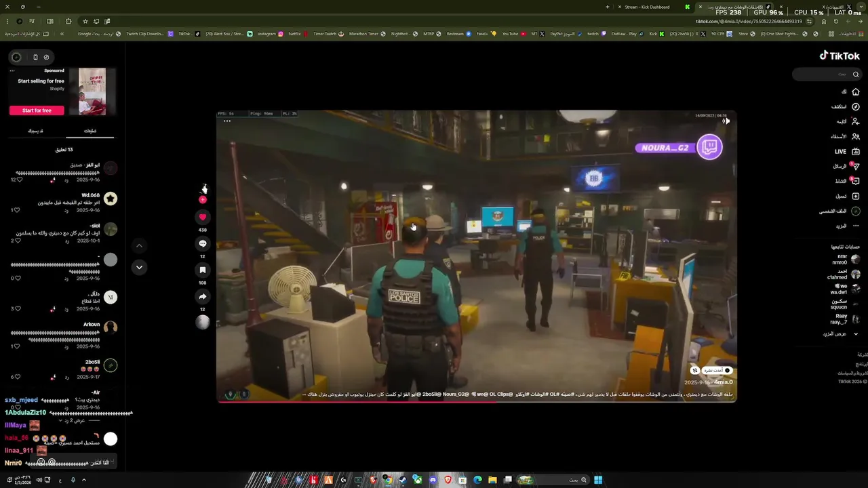Screen dimensions: 868x488
Task: Open new browser tab plus button
Action: coord(608,7)
